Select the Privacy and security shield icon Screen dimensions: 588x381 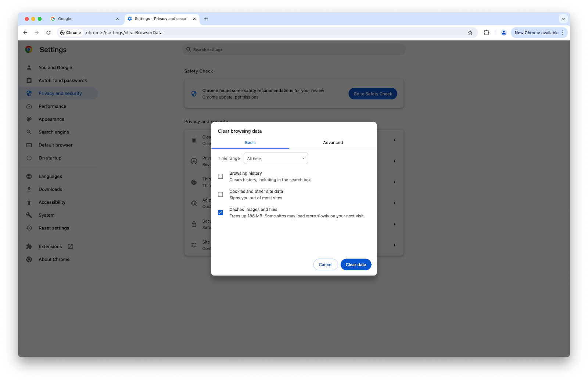(29, 93)
